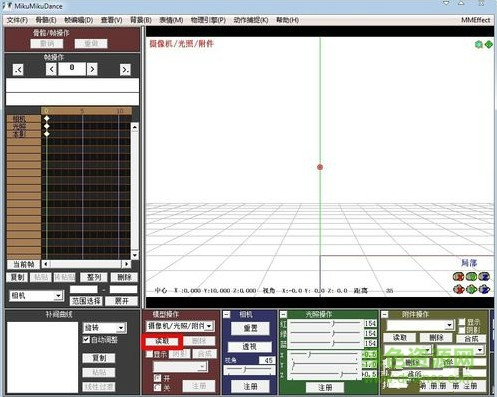Click the timeline horizontal scrollbar right arrow

point(126,264)
